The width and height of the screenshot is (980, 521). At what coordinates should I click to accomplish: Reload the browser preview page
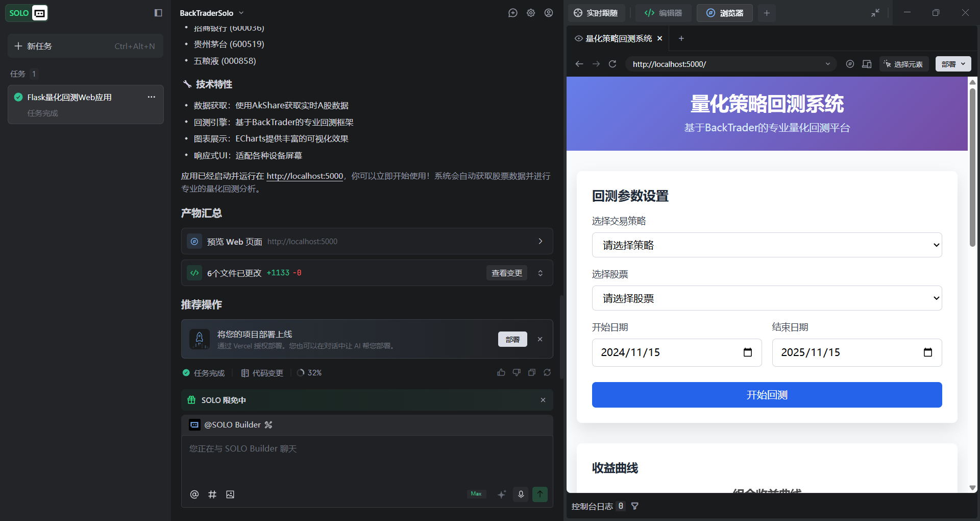tap(612, 64)
